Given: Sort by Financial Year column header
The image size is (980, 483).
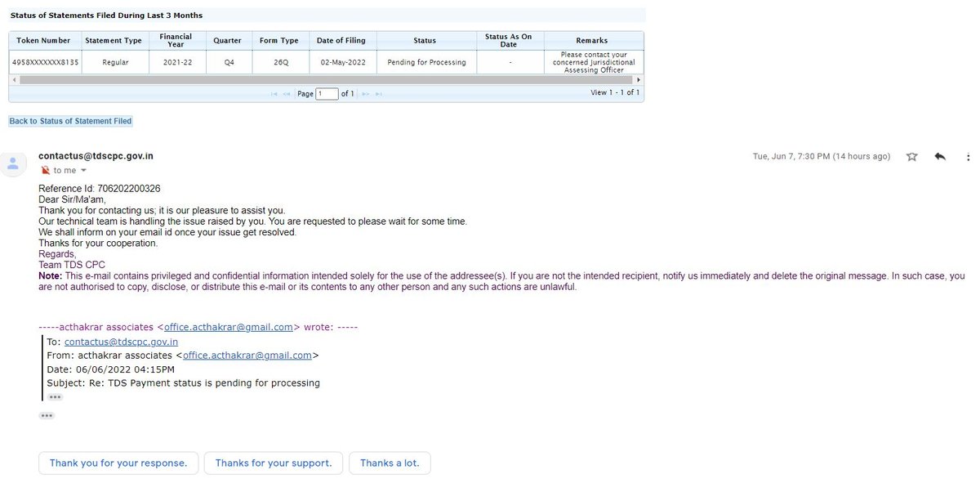Looking at the screenshot, I should 176,41.
